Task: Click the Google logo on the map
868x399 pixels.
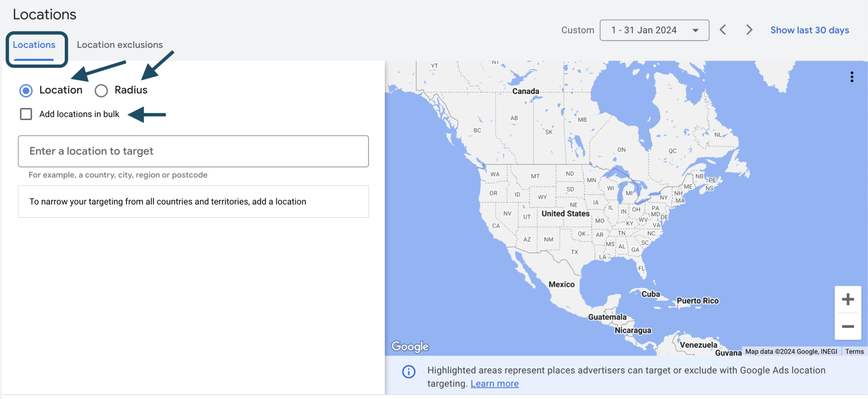Action: pyautogui.click(x=409, y=346)
